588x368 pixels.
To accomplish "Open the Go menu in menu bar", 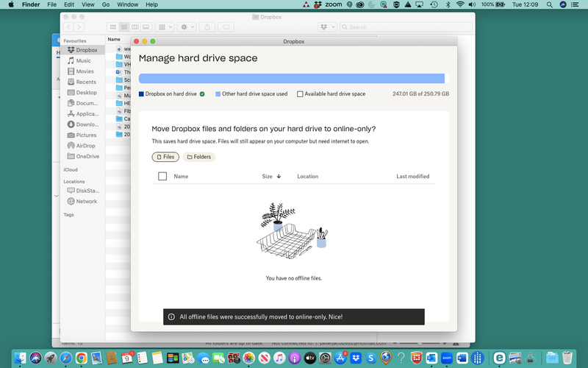I will [107, 5].
